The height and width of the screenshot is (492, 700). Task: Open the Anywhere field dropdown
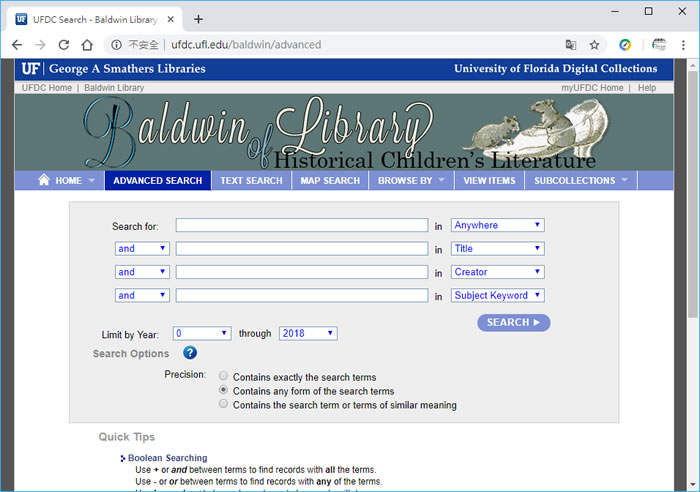[497, 225]
